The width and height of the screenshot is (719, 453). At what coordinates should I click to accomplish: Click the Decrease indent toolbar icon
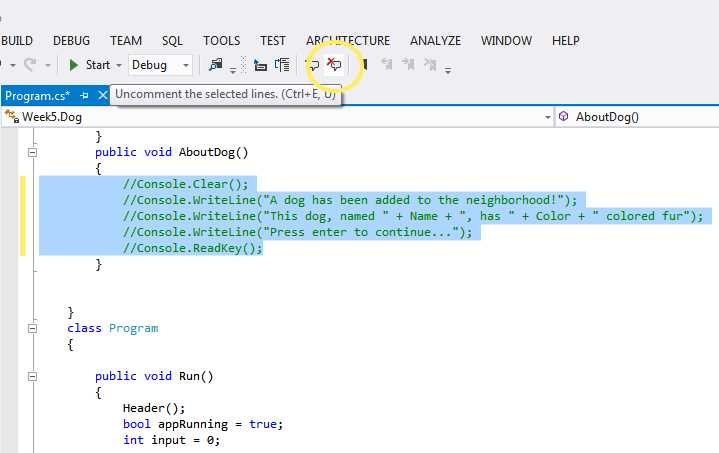[x=260, y=65]
